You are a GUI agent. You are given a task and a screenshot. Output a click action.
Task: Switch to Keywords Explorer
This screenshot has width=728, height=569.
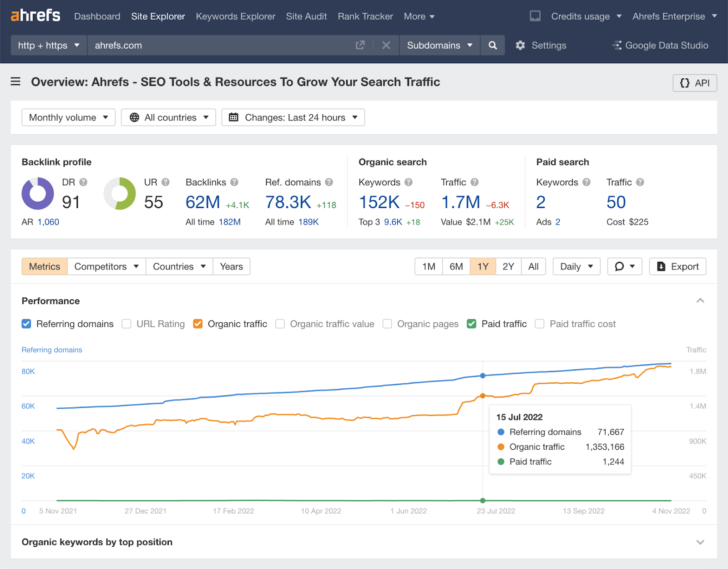pos(235,16)
